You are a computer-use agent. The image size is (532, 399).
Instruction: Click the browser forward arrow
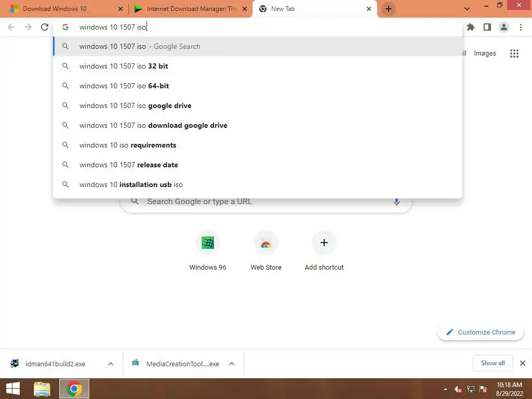coord(28,27)
